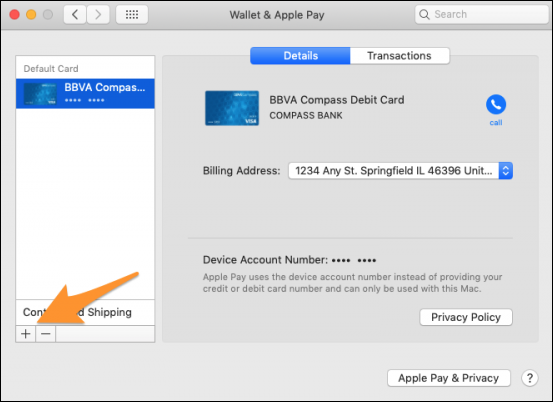Viewport: 553px width, 402px height.
Task: Click the card thumbnail in the sidebar list
Action: 40,94
